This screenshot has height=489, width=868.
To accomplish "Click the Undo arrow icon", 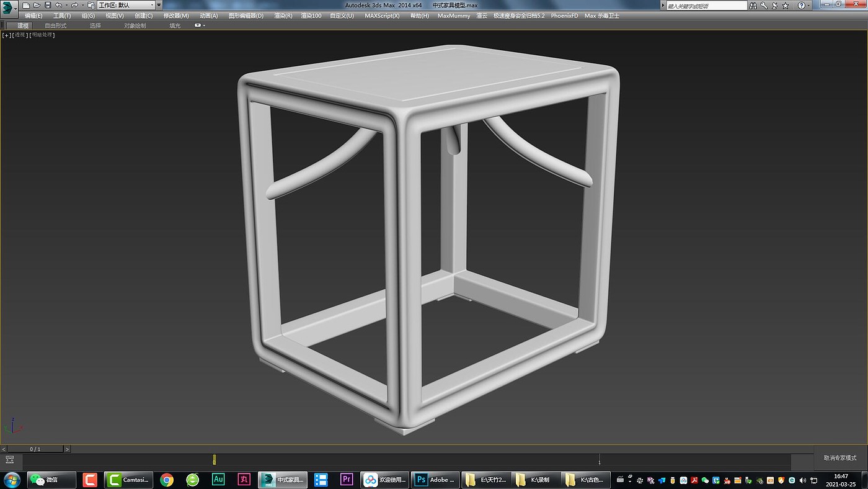I will 58,5.
